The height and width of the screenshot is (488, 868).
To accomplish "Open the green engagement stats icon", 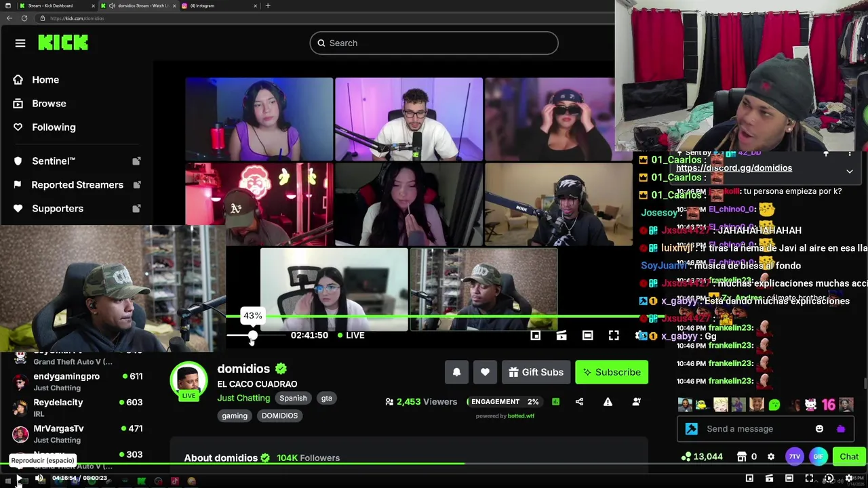I will [555, 402].
